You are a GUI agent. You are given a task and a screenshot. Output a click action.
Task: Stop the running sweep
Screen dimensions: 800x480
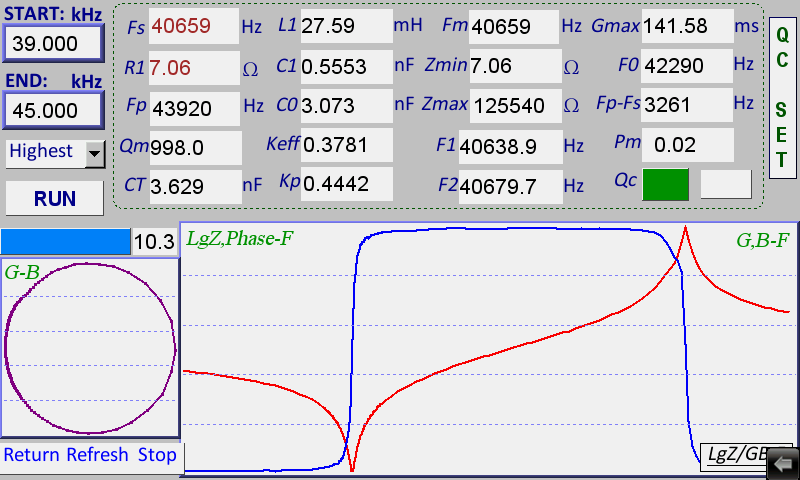157,455
